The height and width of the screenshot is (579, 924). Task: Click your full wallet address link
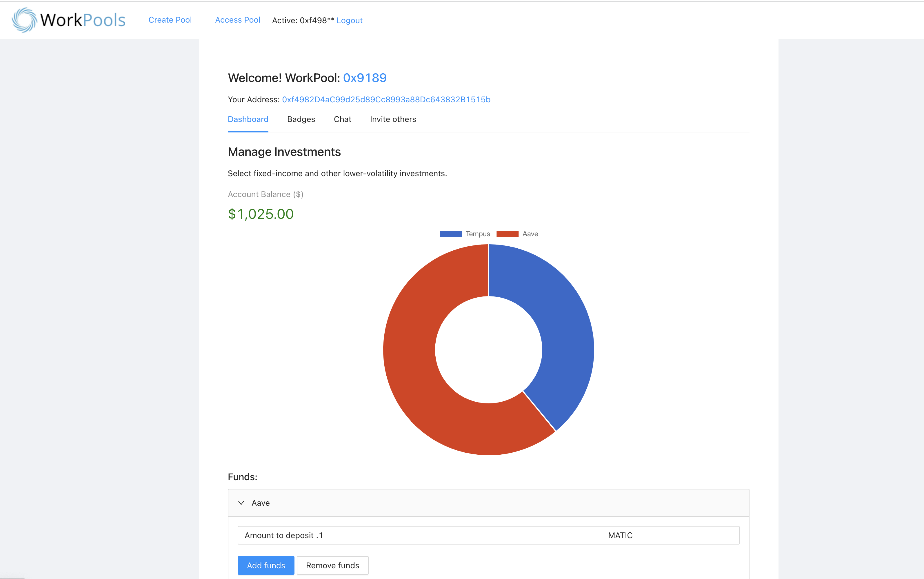click(x=386, y=100)
